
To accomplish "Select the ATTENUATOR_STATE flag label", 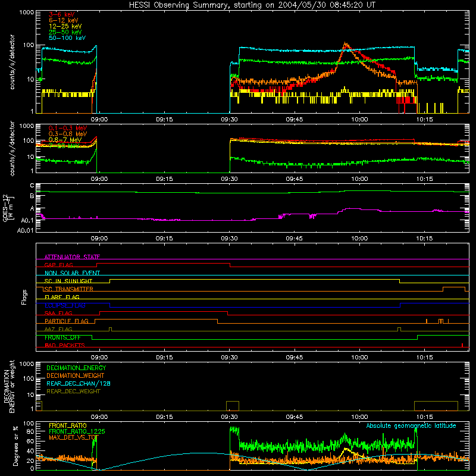I will pyautogui.click(x=72, y=257).
